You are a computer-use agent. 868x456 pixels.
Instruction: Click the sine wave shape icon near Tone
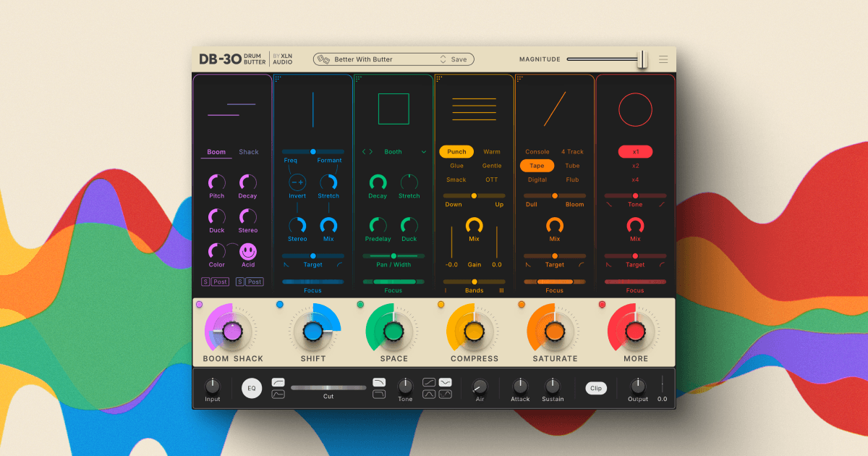pos(445,383)
